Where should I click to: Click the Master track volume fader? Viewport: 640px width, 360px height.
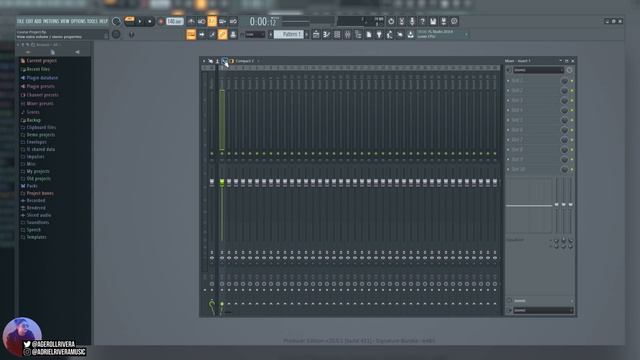[x=212, y=182]
